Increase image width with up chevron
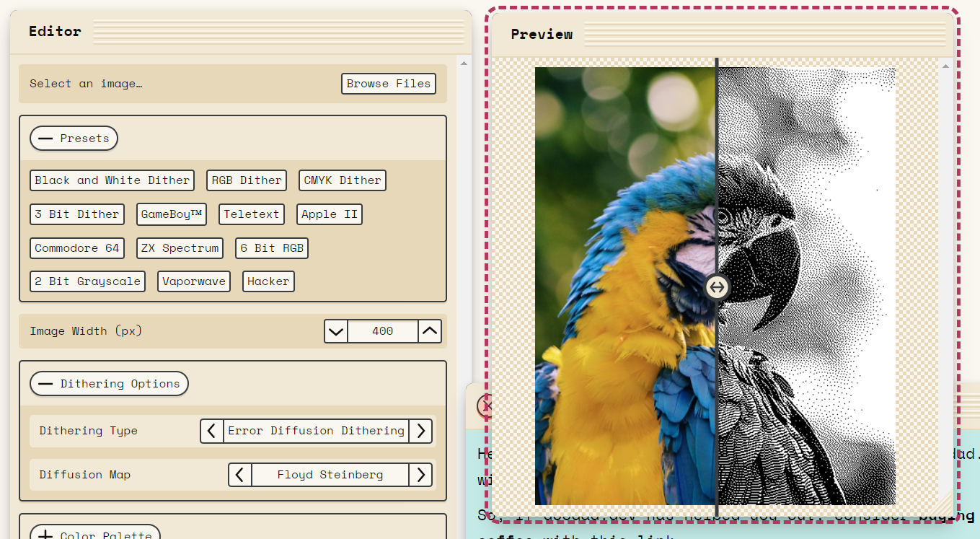Viewport: 980px width, 539px height. (x=430, y=331)
